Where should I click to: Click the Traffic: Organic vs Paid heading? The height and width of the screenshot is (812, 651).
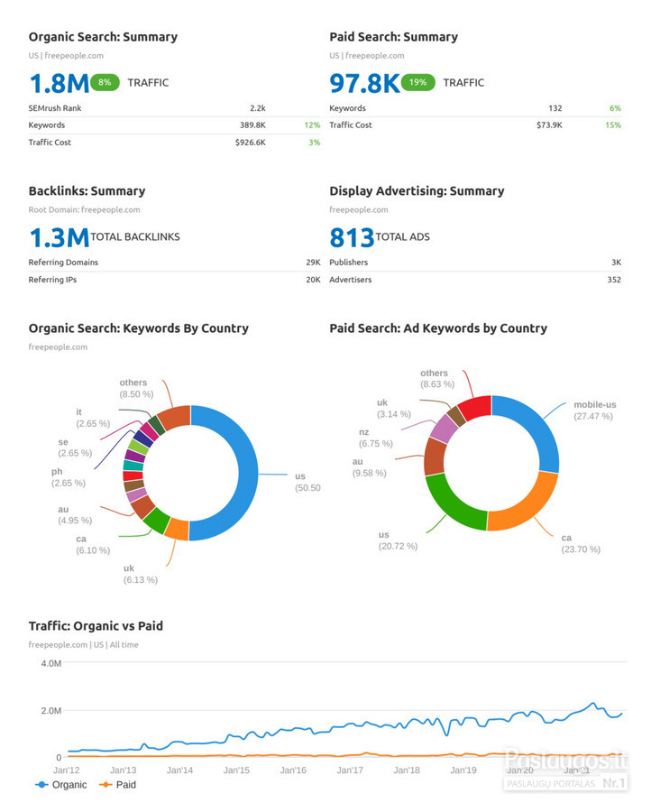(x=96, y=626)
